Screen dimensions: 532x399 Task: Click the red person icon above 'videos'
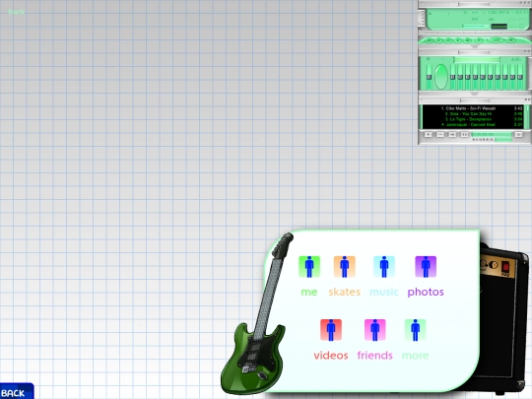[331, 330]
